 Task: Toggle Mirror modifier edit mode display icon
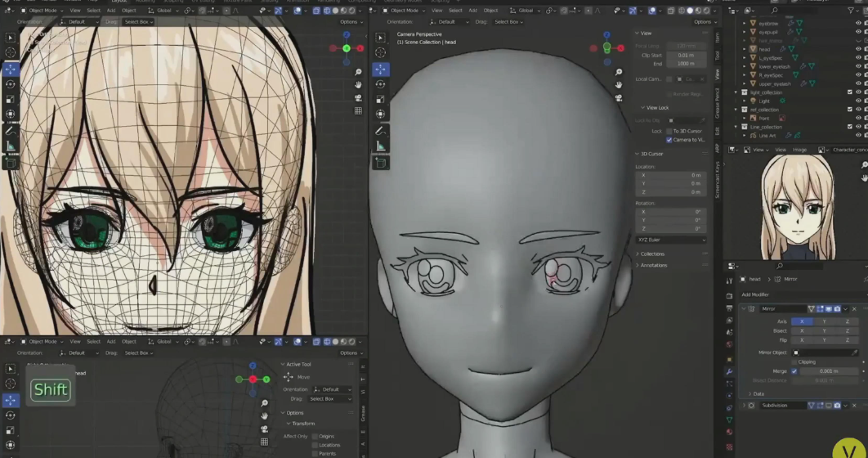coord(821,309)
